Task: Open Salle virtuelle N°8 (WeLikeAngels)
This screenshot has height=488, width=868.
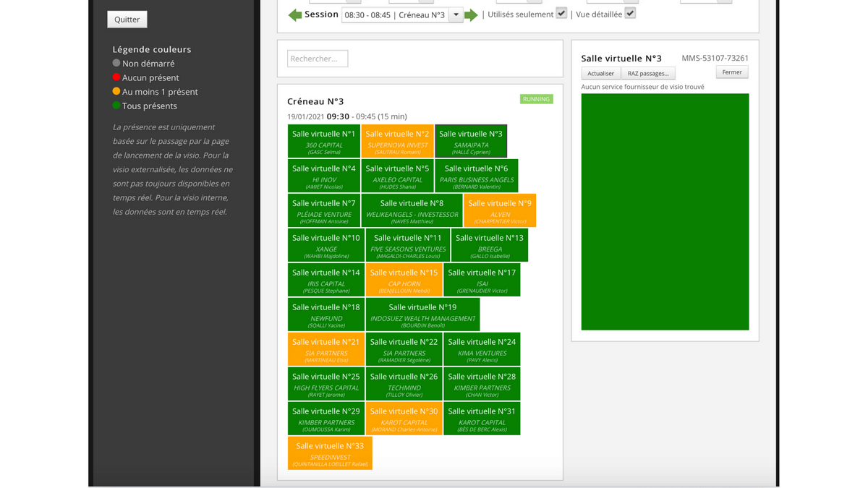Action: click(x=412, y=210)
